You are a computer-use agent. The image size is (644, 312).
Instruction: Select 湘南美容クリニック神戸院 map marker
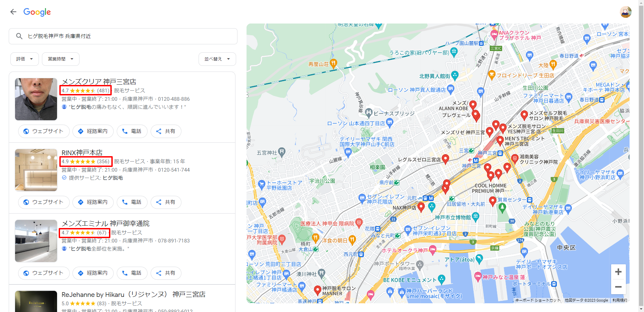pyautogui.click(x=515, y=159)
